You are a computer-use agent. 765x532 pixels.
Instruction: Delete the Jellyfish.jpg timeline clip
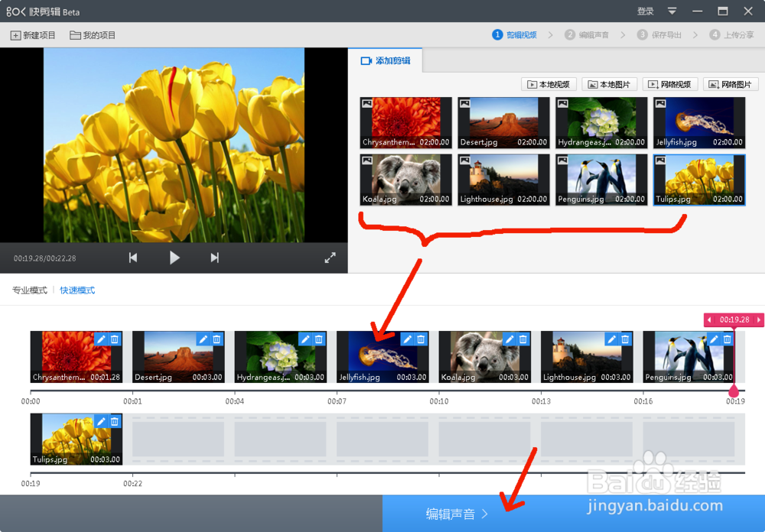click(x=421, y=339)
